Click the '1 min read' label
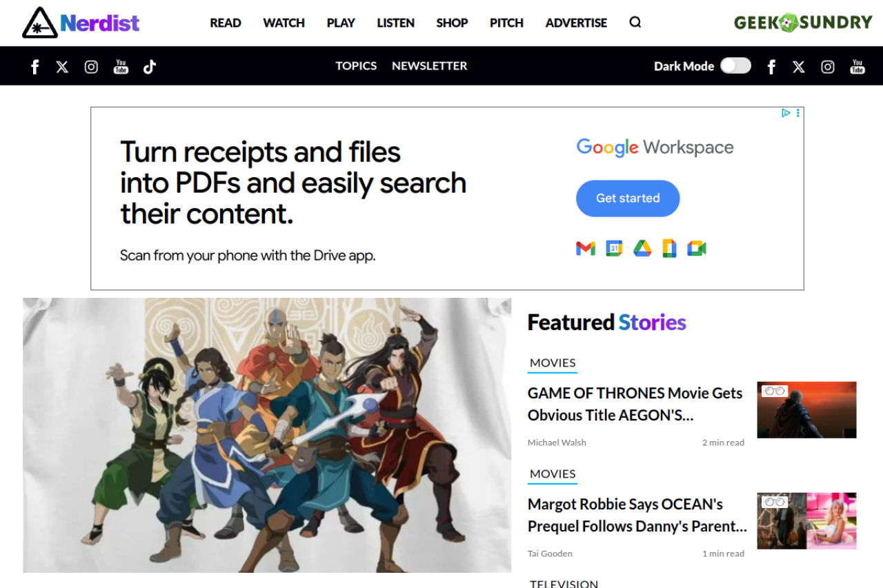This screenshot has width=883, height=588. tap(723, 554)
